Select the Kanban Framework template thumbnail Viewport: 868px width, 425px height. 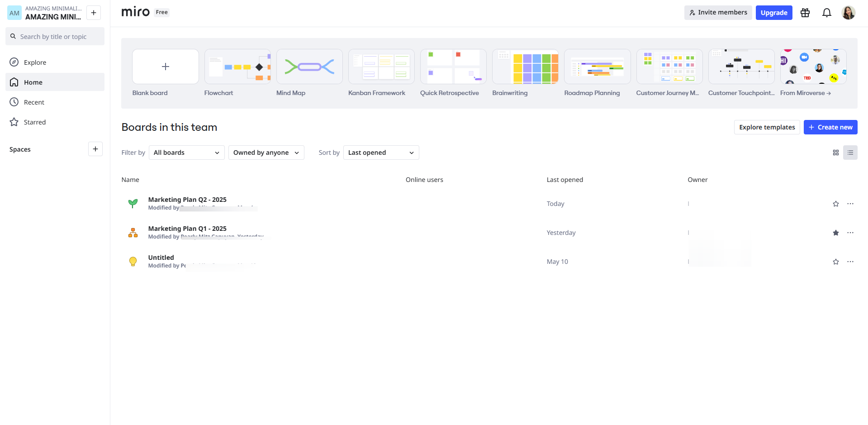tap(381, 67)
